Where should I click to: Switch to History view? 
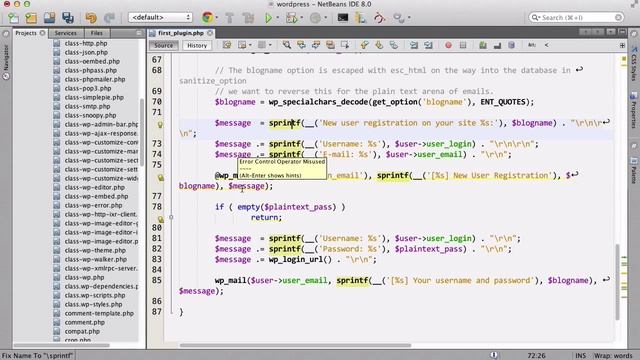click(197, 45)
